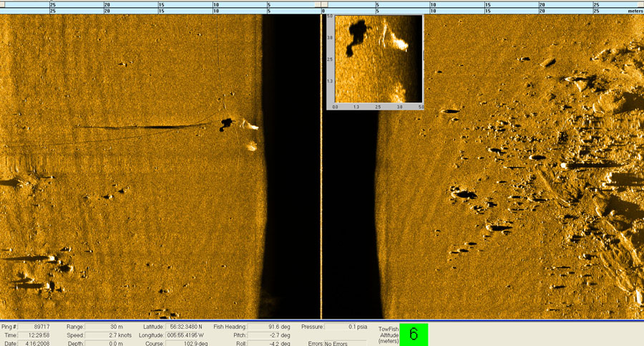
Task: Click the Longitude value field
Action: pos(187,335)
